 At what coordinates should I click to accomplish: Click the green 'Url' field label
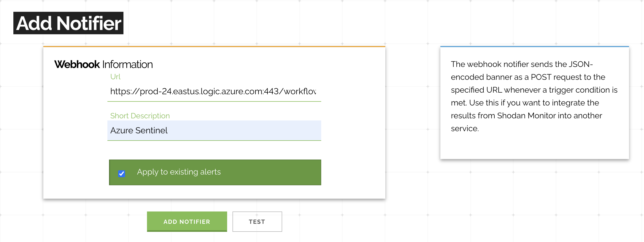pos(115,77)
